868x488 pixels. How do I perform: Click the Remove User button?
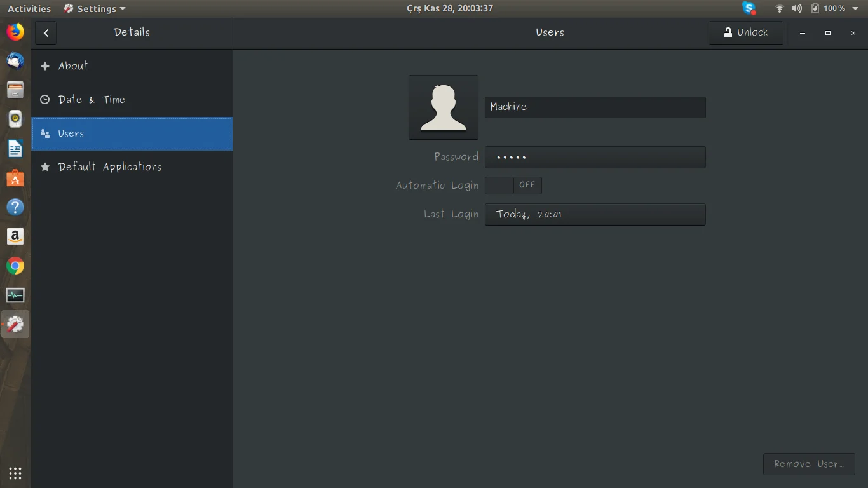tap(809, 464)
